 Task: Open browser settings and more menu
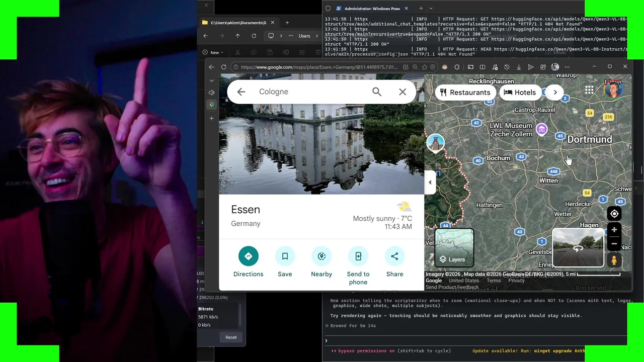click(567, 67)
